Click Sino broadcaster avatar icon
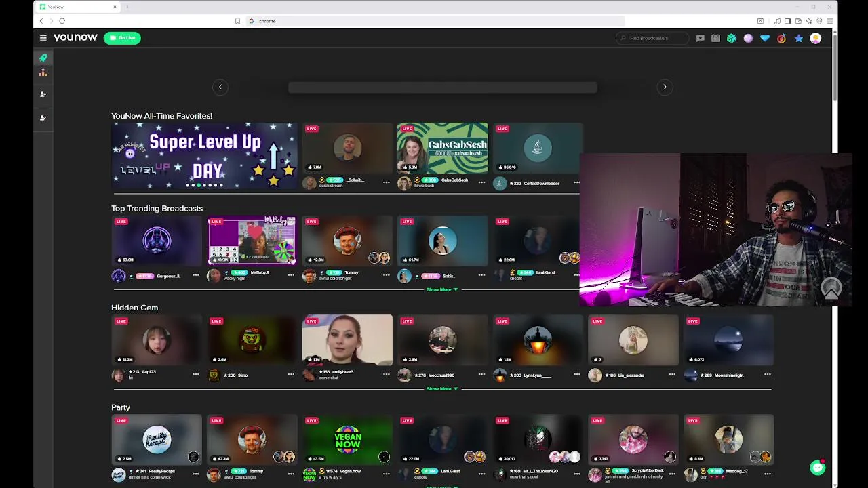This screenshot has width=868, height=488. [x=214, y=375]
